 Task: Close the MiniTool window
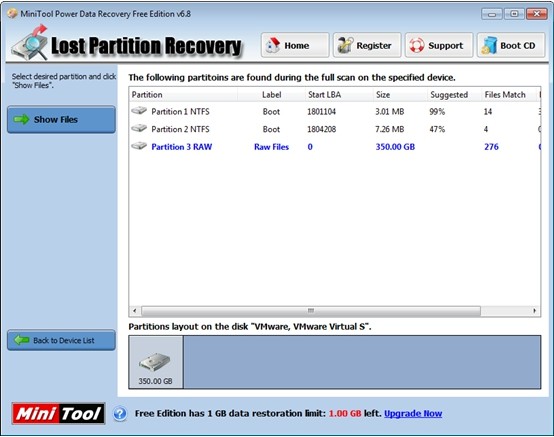point(537,14)
